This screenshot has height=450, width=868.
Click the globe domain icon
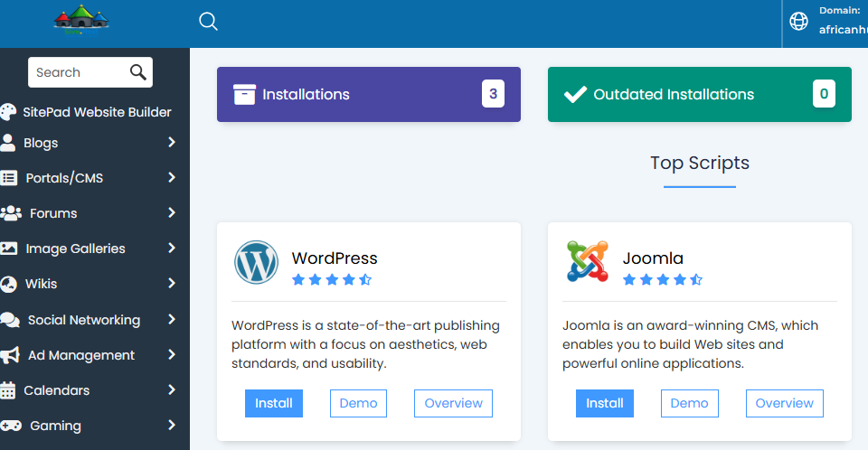798,21
